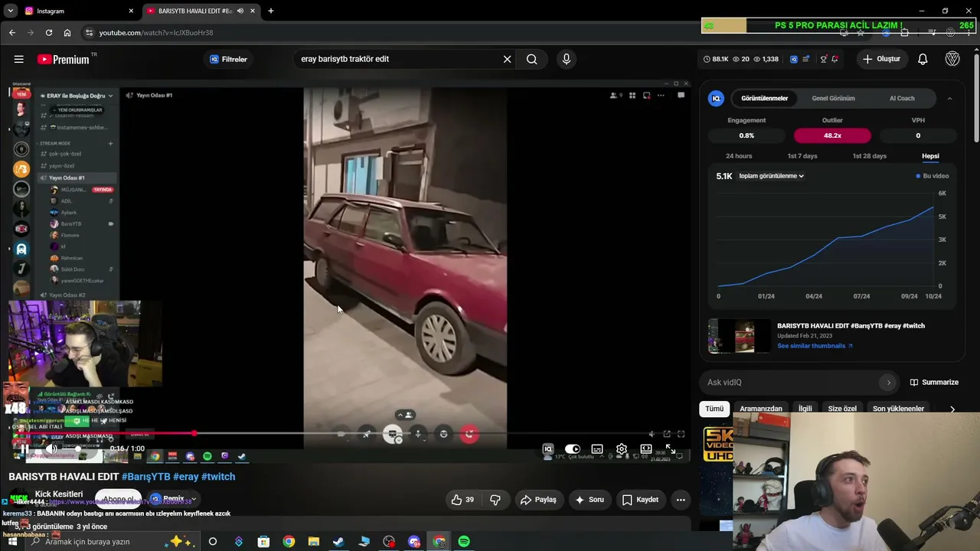Image resolution: width=980 pixels, height=551 pixels.
Task: Save video with Kaydet button
Action: 640,500
